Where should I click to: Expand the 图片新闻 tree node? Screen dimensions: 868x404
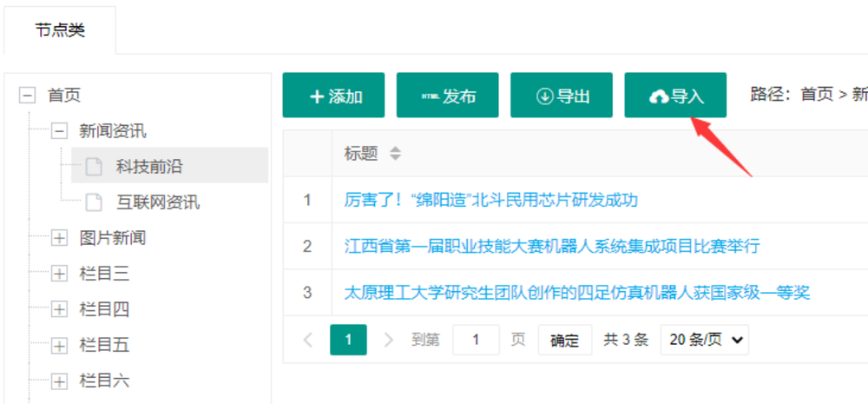[59, 238]
